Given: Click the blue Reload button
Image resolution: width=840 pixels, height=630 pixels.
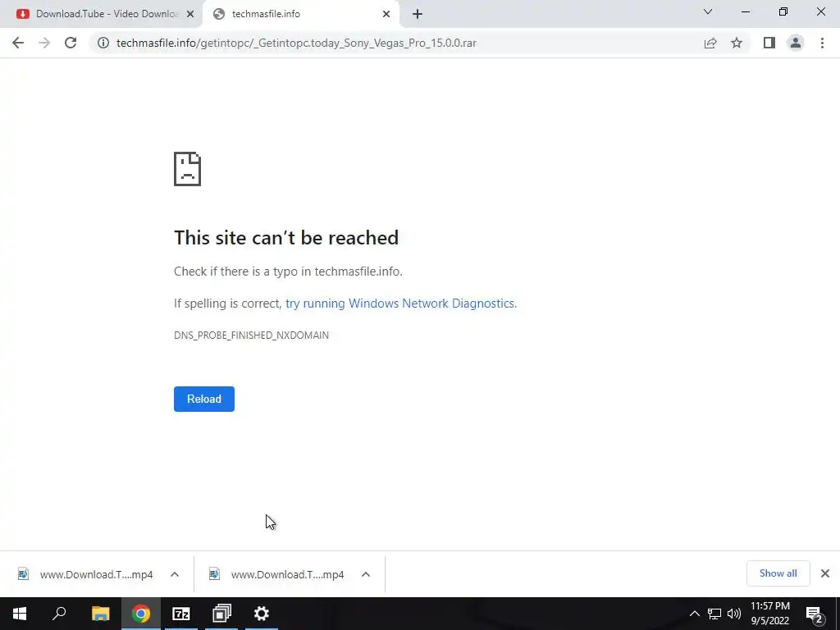Looking at the screenshot, I should [204, 399].
